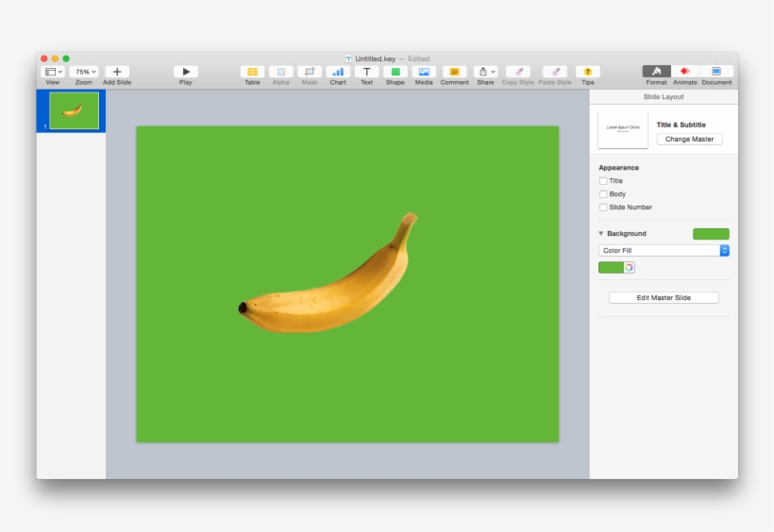Click the Add Slide plus icon
This screenshot has width=774, height=532.
[117, 72]
